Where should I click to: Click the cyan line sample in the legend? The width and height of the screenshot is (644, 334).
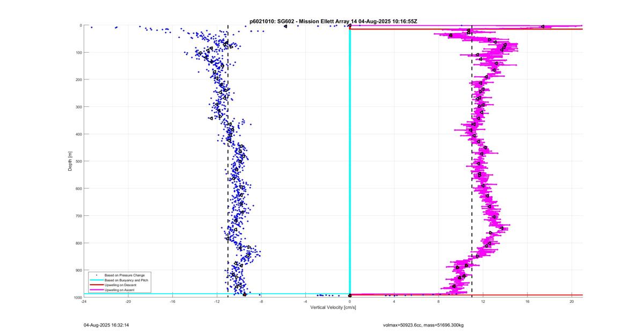coord(96,280)
